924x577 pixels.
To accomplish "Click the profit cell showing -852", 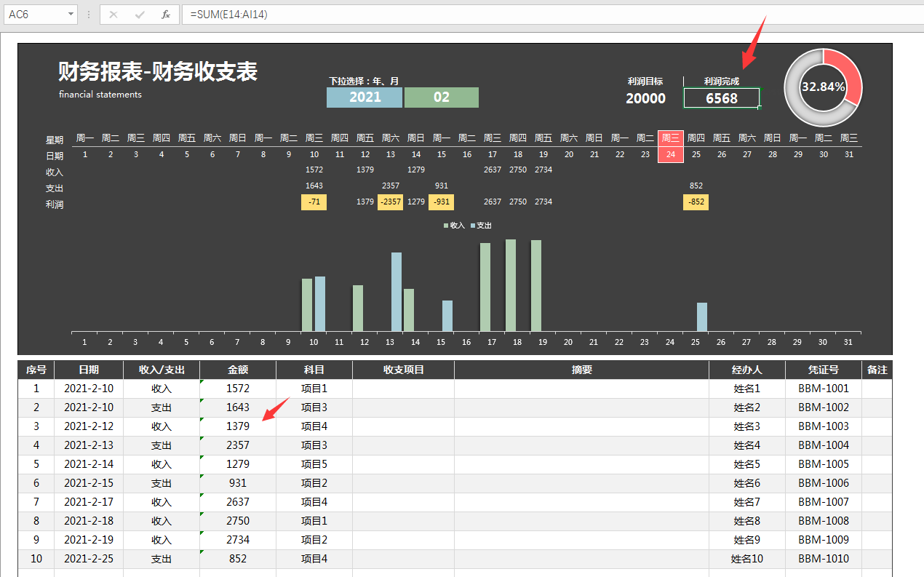I will pos(696,202).
